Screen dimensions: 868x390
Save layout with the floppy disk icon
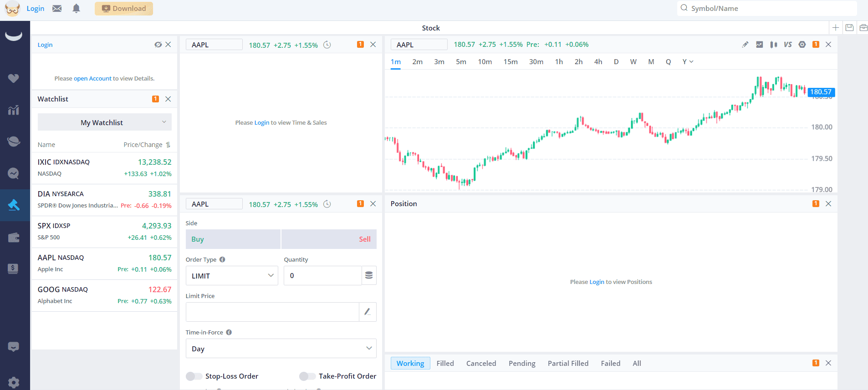pyautogui.click(x=849, y=28)
